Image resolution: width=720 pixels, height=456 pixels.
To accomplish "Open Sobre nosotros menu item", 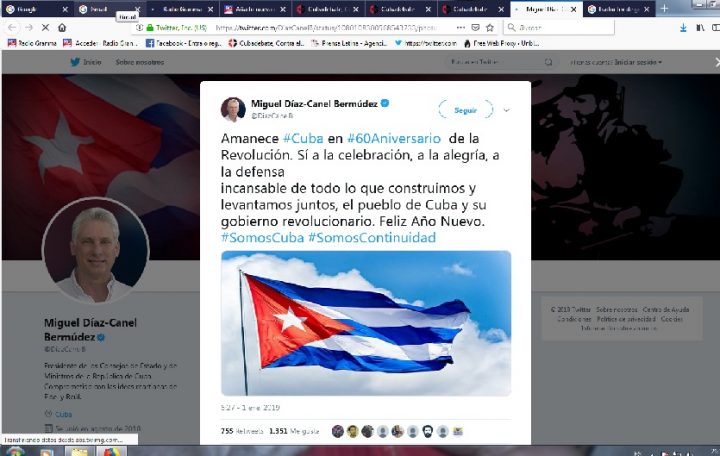I will coord(140,62).
